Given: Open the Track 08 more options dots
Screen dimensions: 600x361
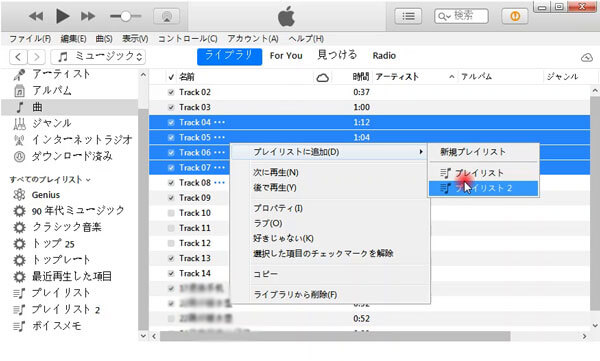Looking at the screenshot, I should (219, 183).
